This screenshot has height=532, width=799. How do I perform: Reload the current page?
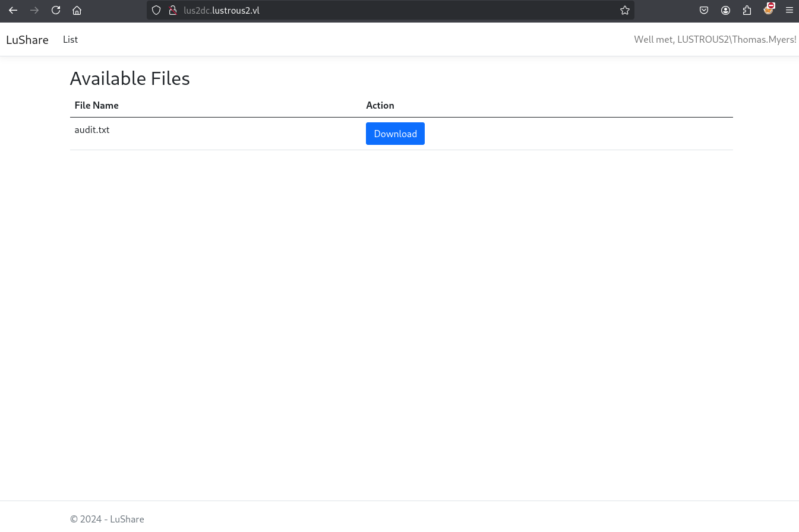(x=56, y=10)
